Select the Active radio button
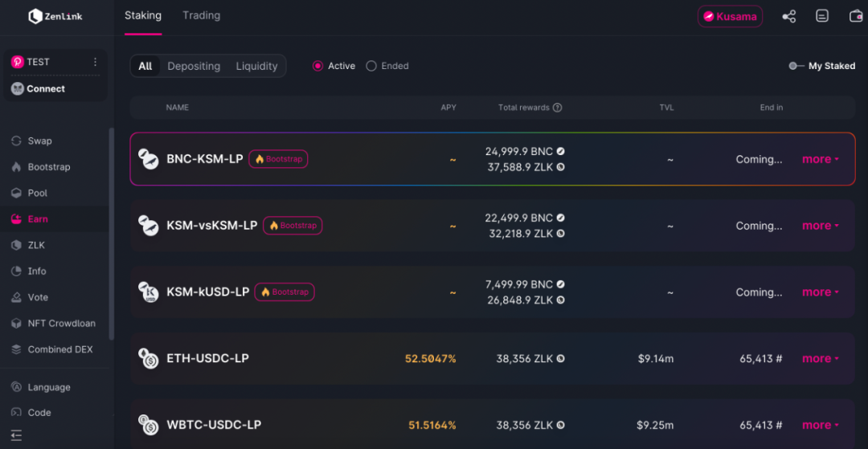 [x=317, y=66]
